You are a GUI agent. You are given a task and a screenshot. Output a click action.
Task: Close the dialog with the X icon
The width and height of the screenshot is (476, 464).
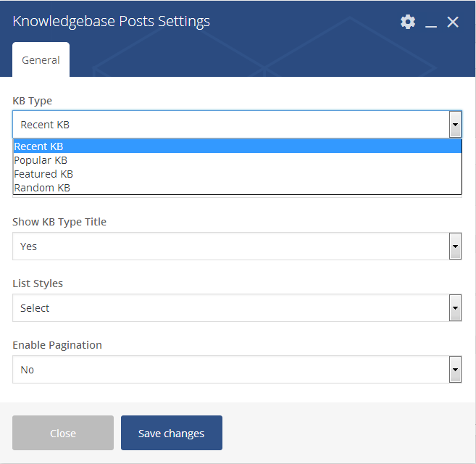click(x=453, y=22)
